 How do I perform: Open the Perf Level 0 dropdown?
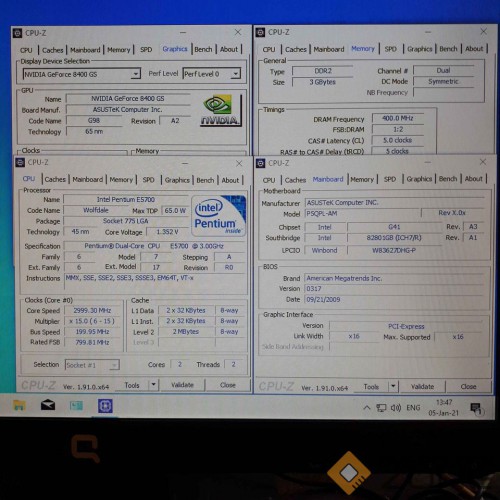tap(235, 74)
